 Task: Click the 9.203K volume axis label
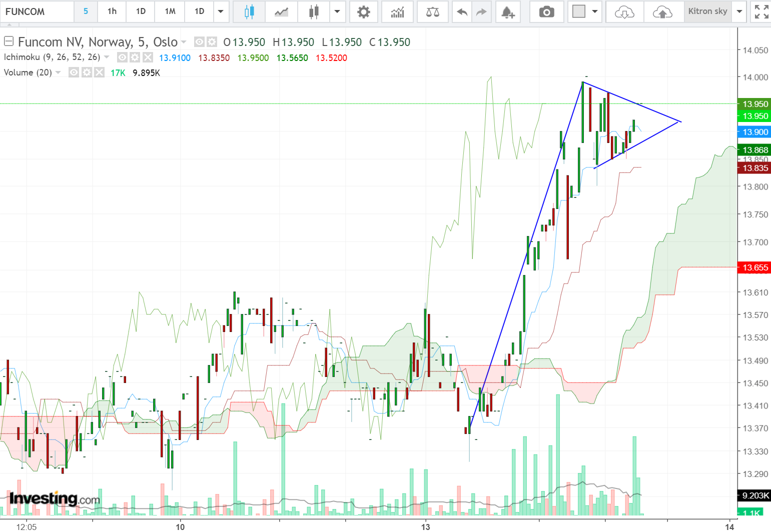tap(754, 495)
